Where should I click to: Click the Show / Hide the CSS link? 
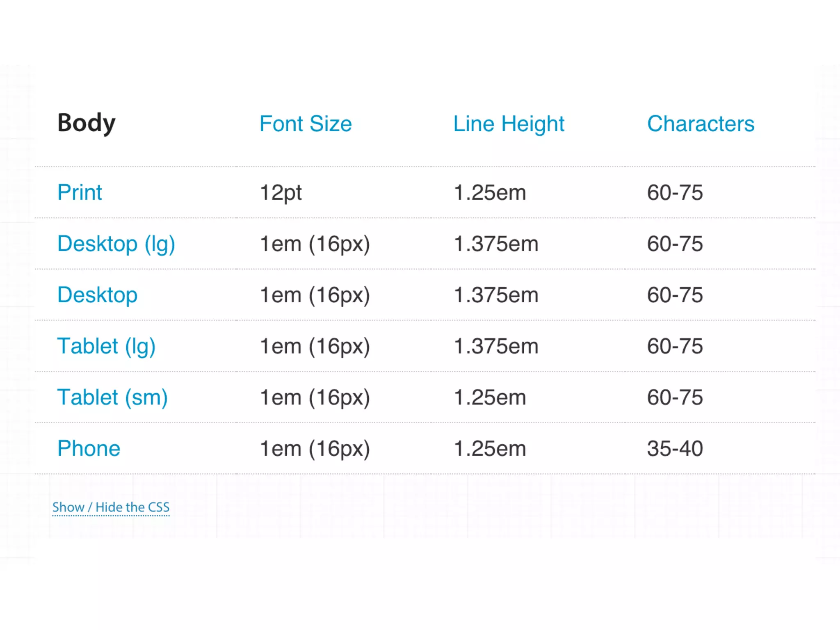click(x=111, y=507)
